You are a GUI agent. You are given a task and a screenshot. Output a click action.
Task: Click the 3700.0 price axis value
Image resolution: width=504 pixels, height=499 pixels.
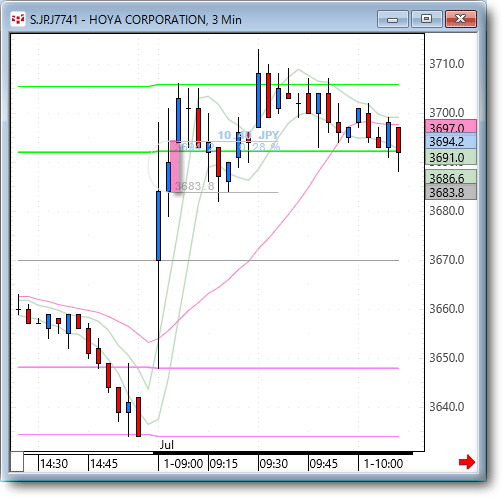[x=446, y=113]
